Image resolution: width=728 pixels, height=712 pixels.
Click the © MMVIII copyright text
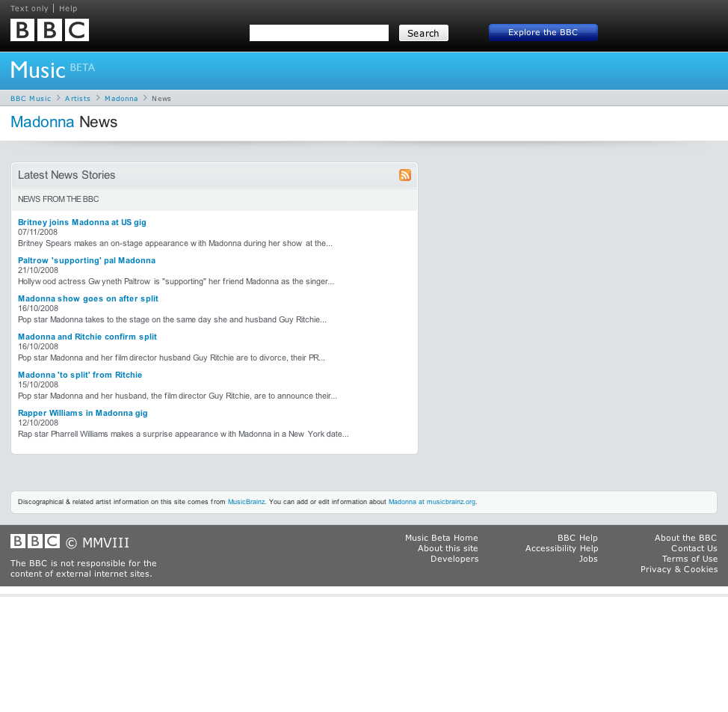click(x=97, y=542)
